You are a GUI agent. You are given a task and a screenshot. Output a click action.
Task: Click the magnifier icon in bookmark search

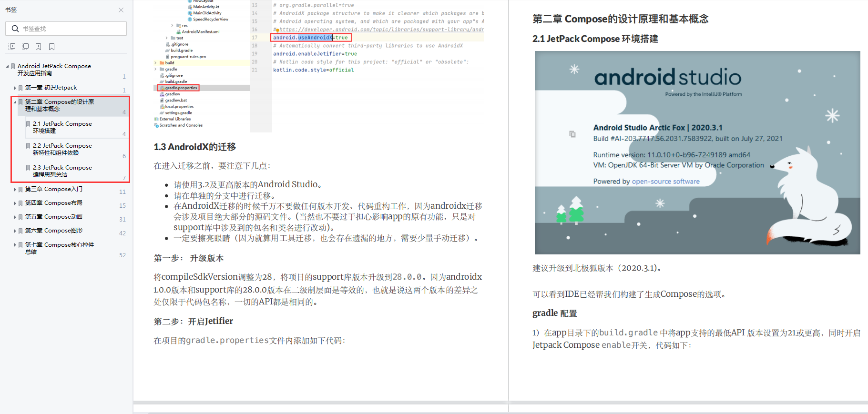[15, 29]
